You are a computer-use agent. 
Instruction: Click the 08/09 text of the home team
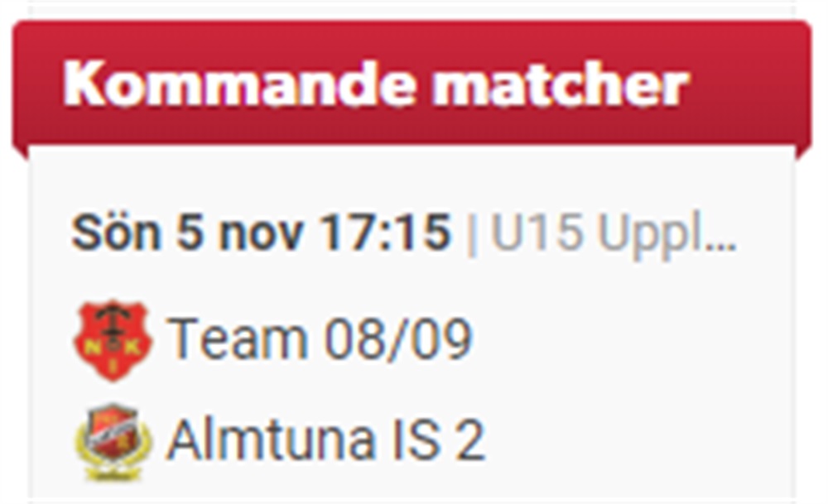tap(397, 339)
